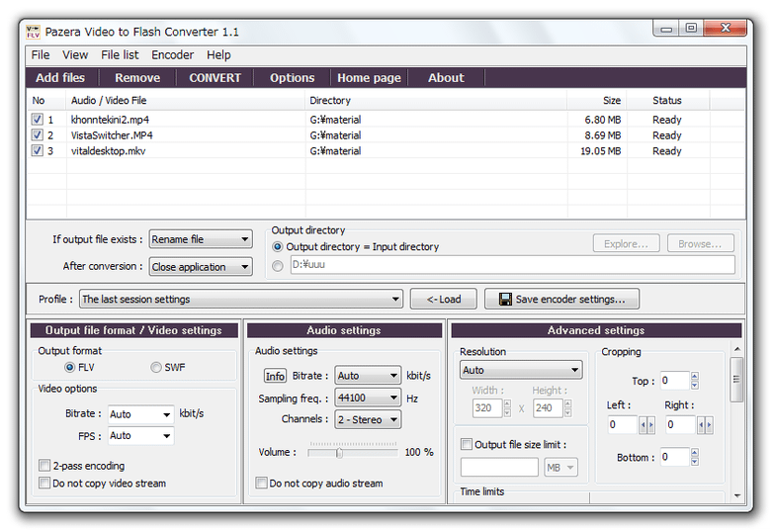Open the video Bitrate dropdown

(x=141, y=414)
